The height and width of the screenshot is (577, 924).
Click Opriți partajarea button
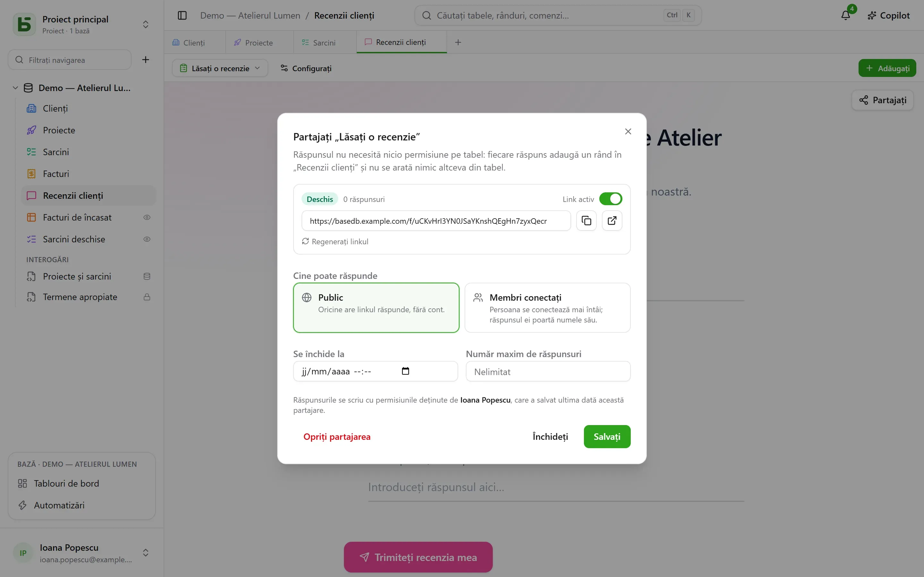[x=337, y=437]
